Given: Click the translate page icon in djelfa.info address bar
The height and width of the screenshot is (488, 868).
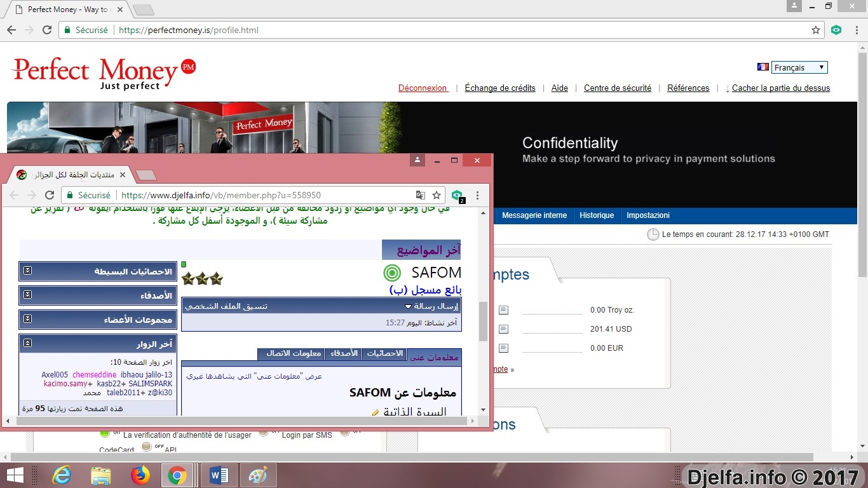Looking at the screenshot, I should (420, 196).
